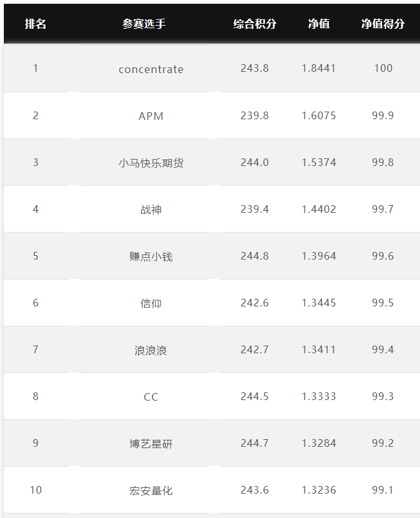
Task: Click net value 1.8441 cell
Action: tap(319, 68)
